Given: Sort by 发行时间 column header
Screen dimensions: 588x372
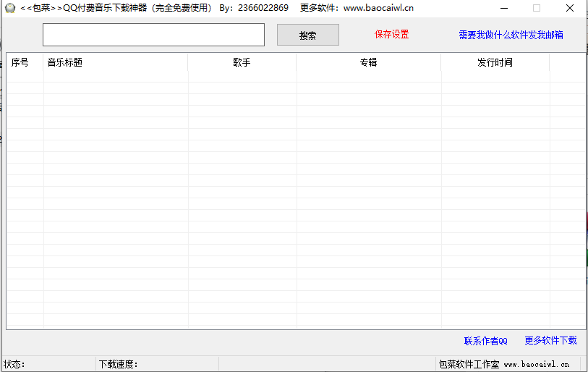Looking at the screenshot, I should pyautogui.click(x=495, y=63).
